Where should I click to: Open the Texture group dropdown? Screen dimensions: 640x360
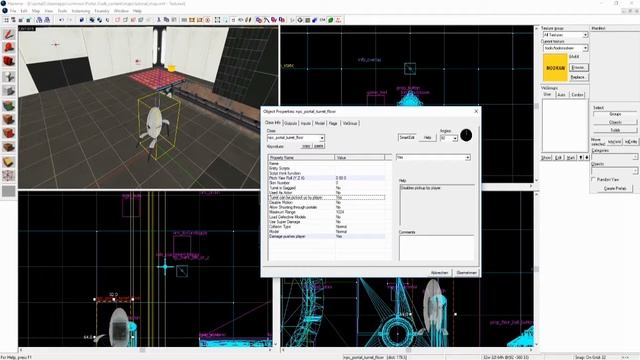(585, 35)
